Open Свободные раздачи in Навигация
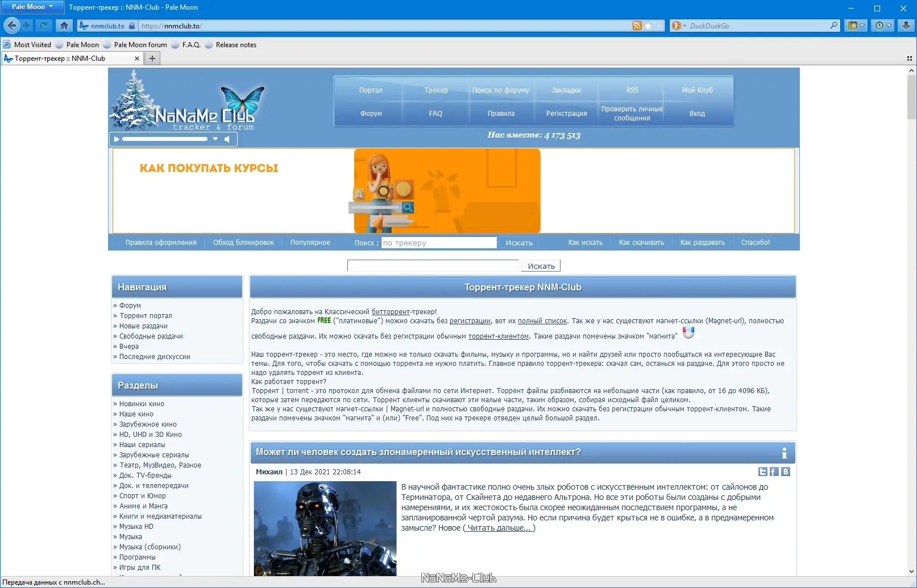The image size is (917, 588). (x=151, y=336)
